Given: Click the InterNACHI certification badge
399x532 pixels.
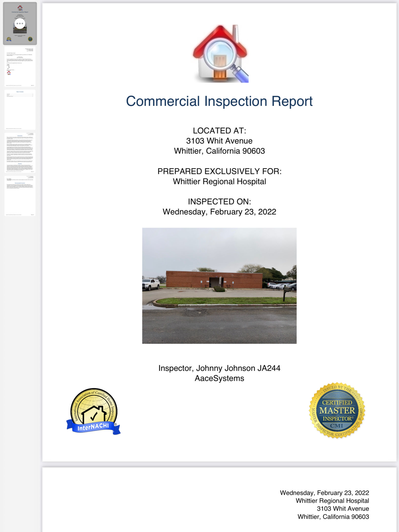Looking at the screenshot, I should coord(94,411).
